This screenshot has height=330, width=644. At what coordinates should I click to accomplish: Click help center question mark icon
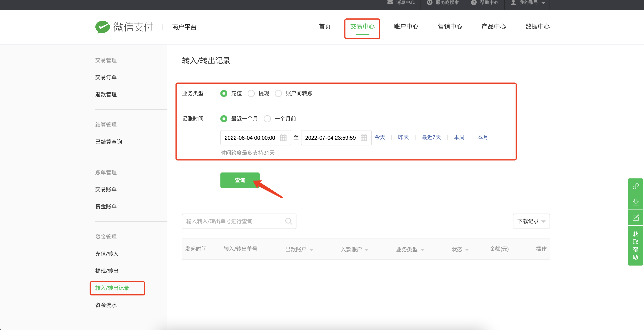pos(474,2)
